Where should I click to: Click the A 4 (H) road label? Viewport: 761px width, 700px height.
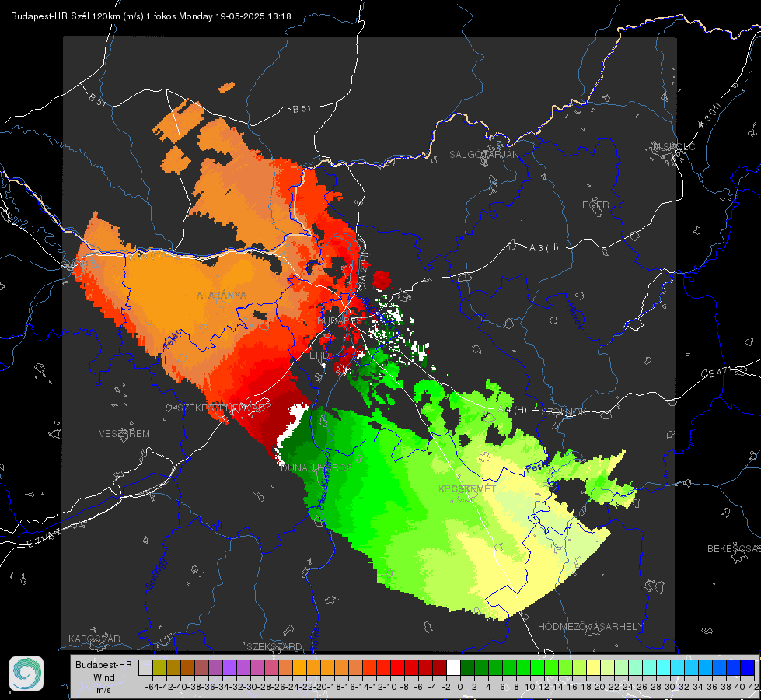click(512, 410)
